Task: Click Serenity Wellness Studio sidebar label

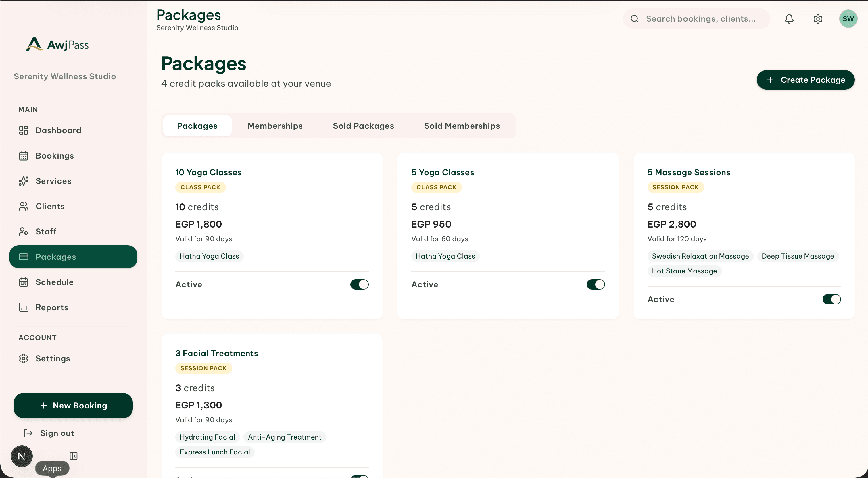Action: click(65, 76)
